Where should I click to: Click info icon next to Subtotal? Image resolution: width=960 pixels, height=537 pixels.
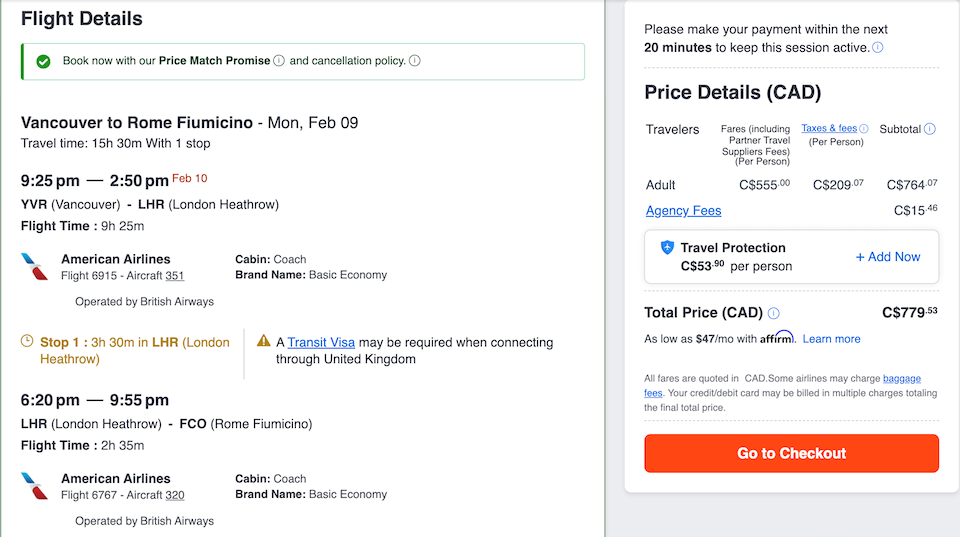click(930, 129)
